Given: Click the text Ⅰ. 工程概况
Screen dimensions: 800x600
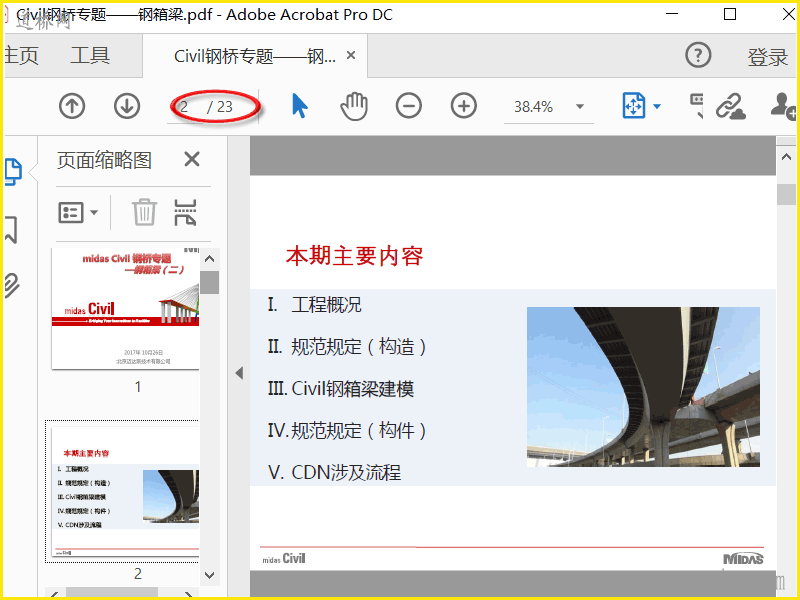Looking at the screenshot, I should [x=315, y=305].
